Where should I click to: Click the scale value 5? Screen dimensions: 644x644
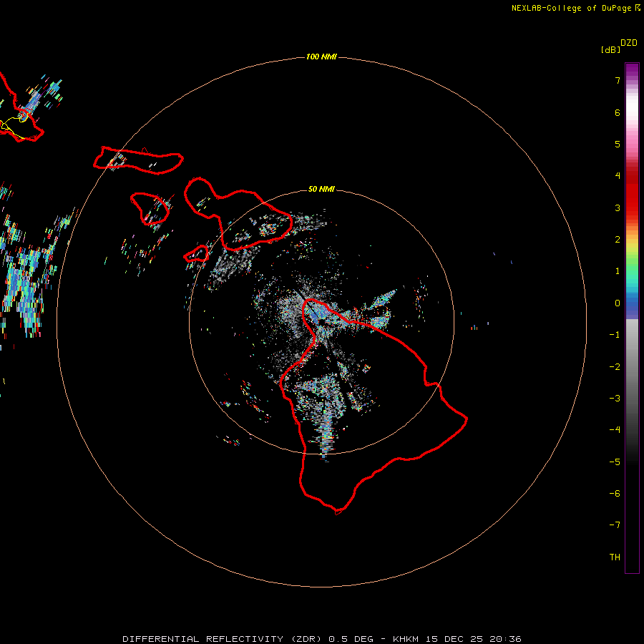(x=618, y=144)
